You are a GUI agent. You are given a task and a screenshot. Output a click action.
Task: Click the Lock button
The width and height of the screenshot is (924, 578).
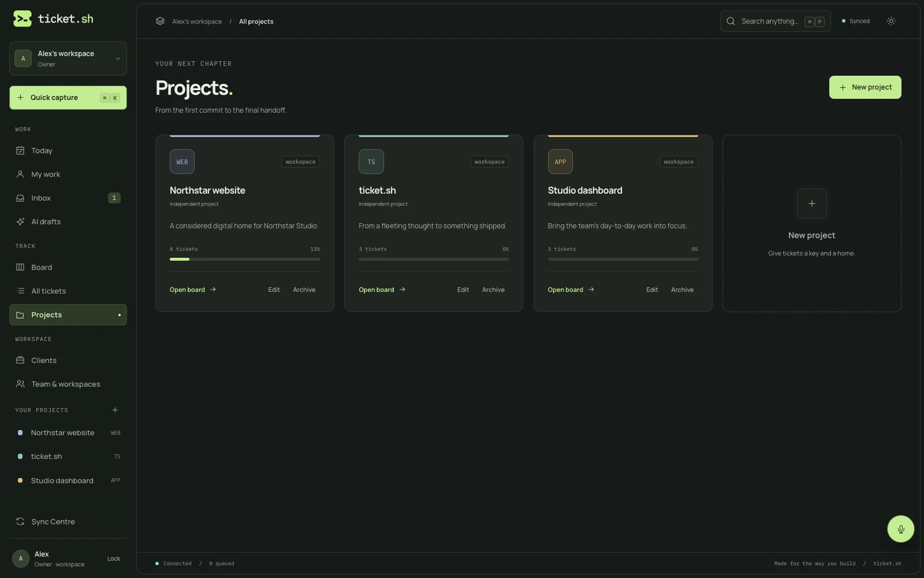point(114,559)
